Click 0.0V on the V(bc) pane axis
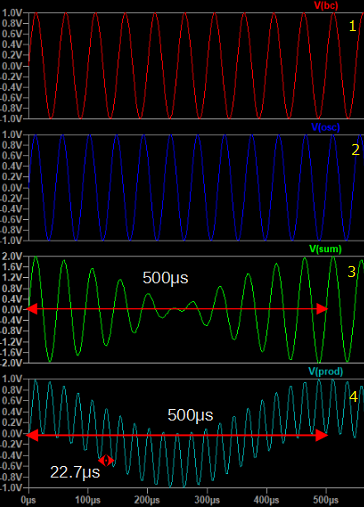The width and height of the screenshot is (364, 507). click(12, 66)
